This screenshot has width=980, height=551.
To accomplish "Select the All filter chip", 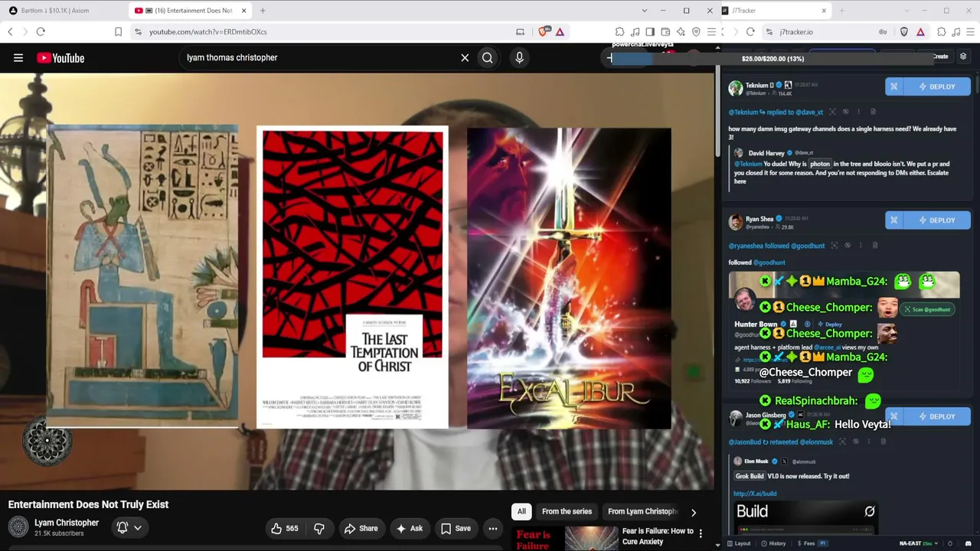I will click(x=521, y=511).
